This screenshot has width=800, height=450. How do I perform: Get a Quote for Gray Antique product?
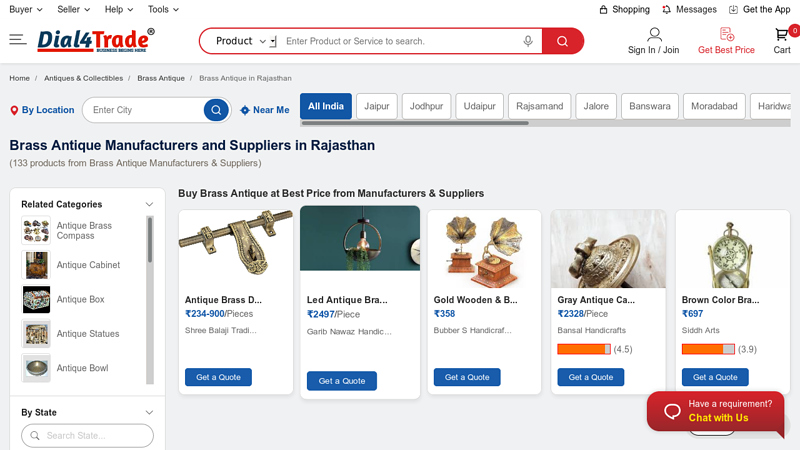[x=591, y=377]
